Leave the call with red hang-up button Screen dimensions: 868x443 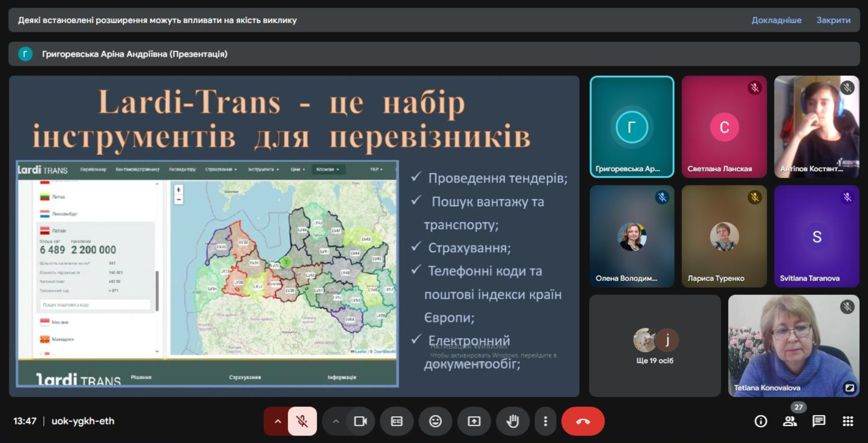[x=583, y=421]
